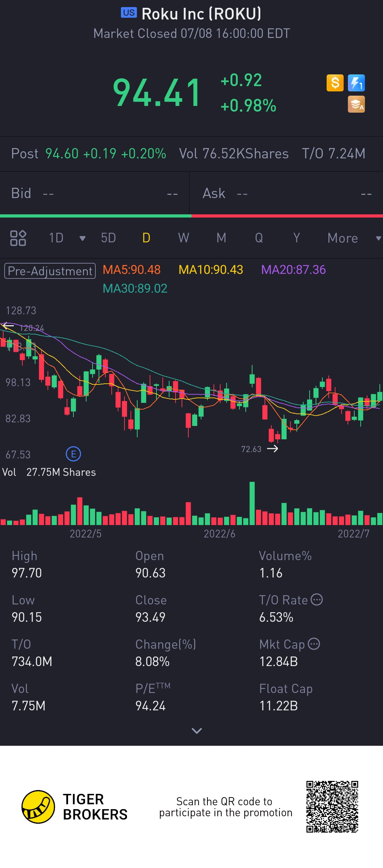Toggle the Pre-Adjustment price setting
This screenshot has width=383, height=868.
50,271
